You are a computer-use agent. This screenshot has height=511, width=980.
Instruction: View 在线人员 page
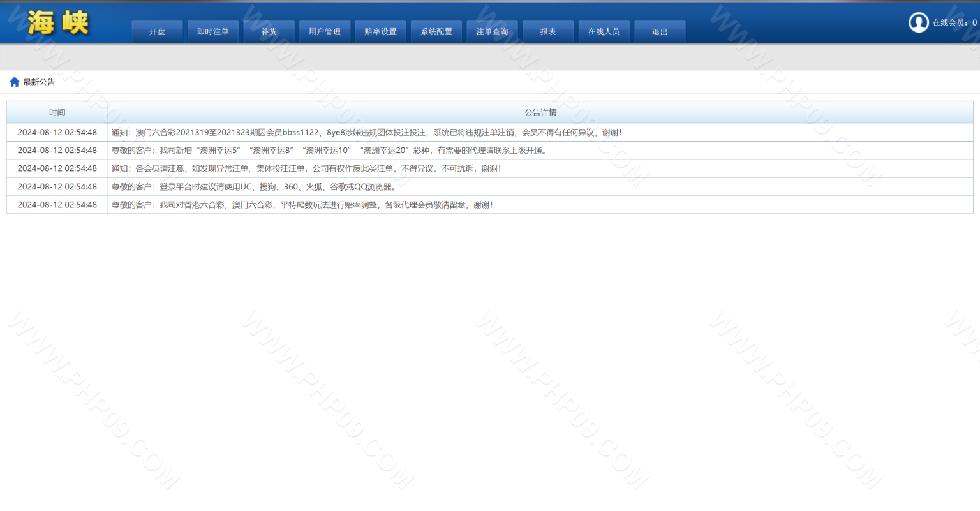coord(604,32)
